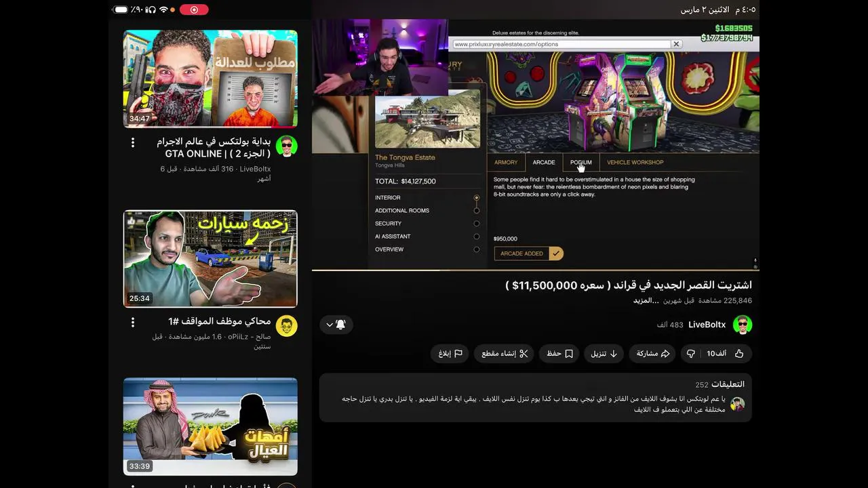This screenshot has width=868, height=488.
Task: Click the checkmark on ARCADE ADDED in video
Action: pos(556,253)
